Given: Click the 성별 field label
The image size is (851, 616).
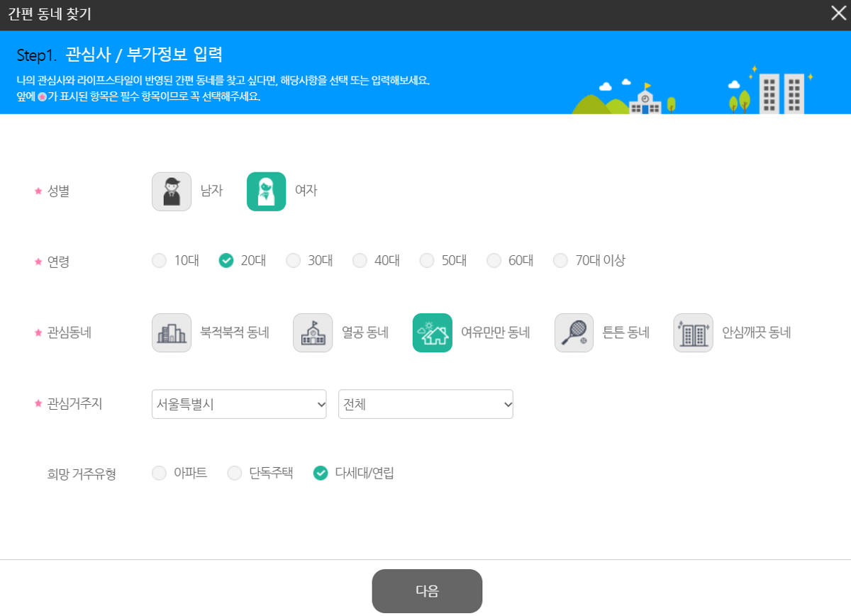Looking at the screenshot, I should (x=58, y=191).
